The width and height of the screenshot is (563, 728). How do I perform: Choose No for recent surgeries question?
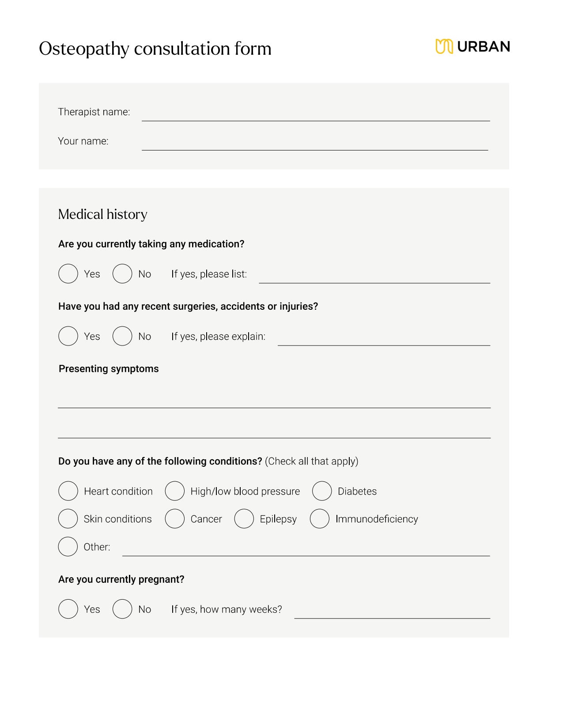coord(122,336)
